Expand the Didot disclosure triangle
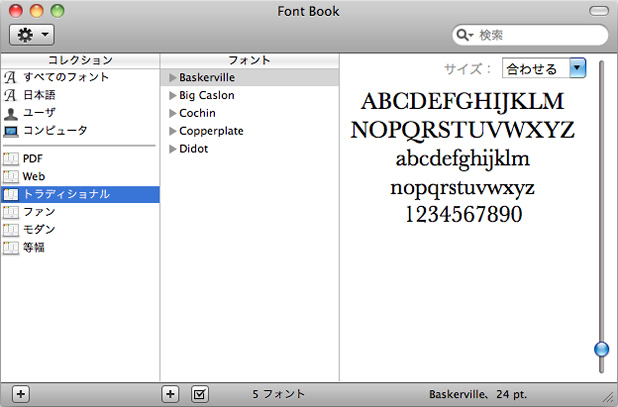The height and width of the screenshot is (407, 618). pyautogui.click(x=172, y=149)
